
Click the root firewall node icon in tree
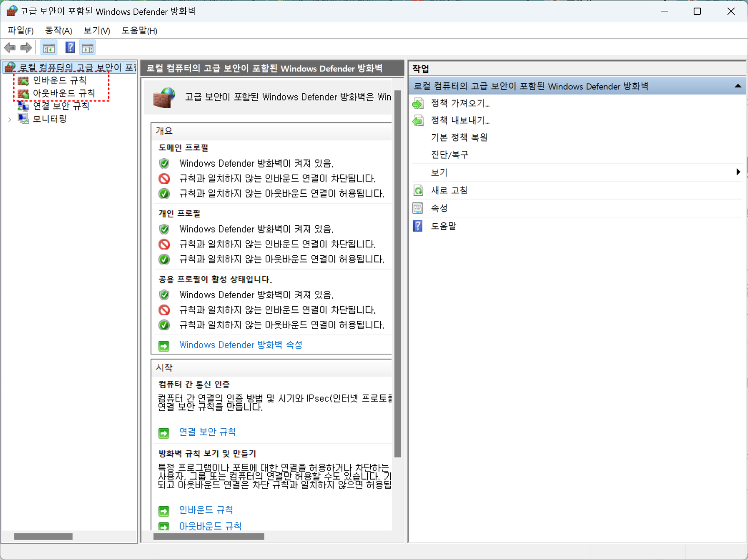click(x=10, y=68)
